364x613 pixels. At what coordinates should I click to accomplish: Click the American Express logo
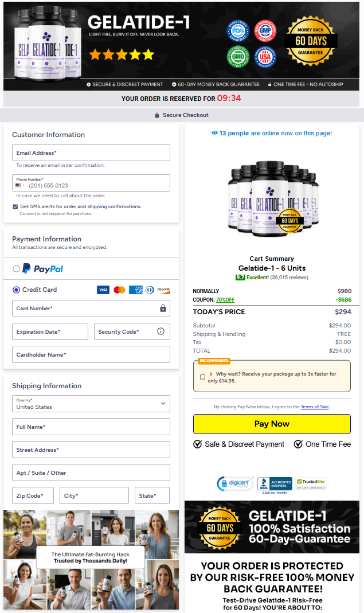(136, 290)
